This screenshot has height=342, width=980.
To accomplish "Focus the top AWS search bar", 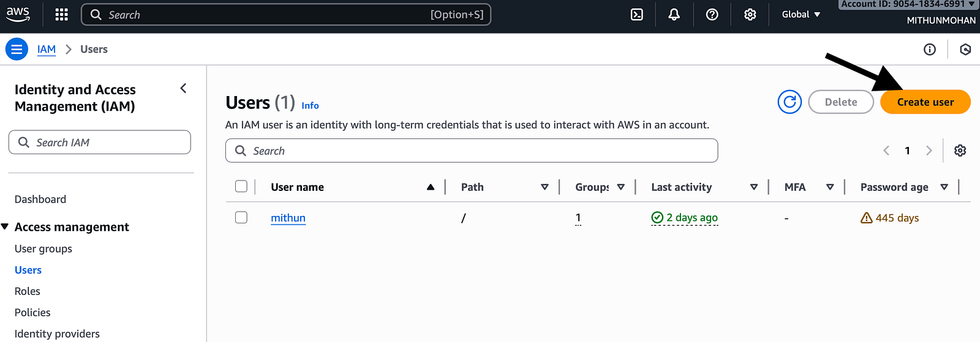I will pyautogui.click(x=286, y=15).
